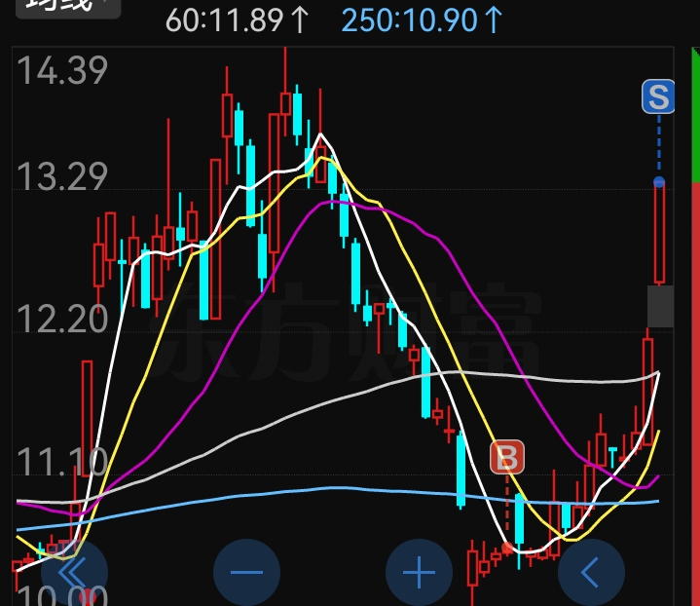This screenshot has width=700, height=606.
Task: Tap the 12.20 price axis label
Action: click(62, 319)
